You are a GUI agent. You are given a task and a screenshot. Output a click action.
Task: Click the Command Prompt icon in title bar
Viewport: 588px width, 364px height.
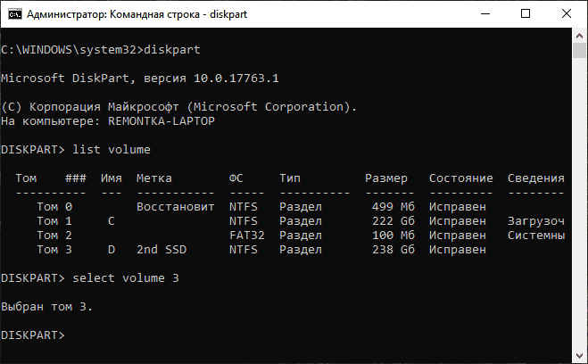click(x=15, y=14)
